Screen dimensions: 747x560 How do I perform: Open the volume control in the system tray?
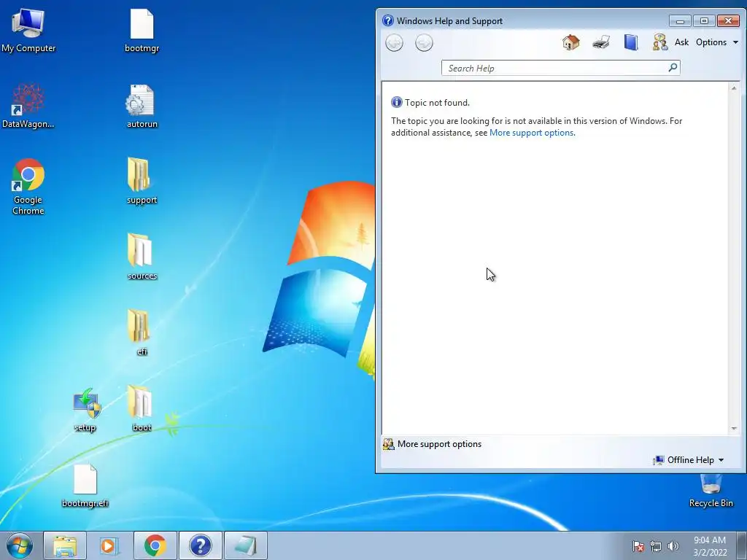click(673, 546)
